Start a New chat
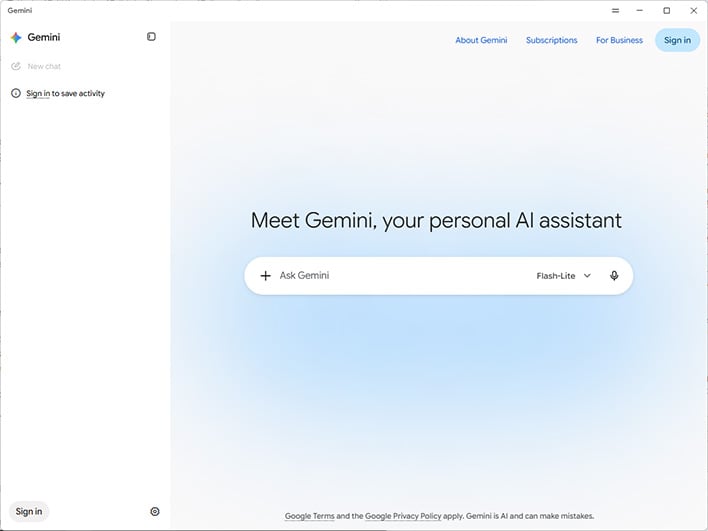The image size is (708, 531). coord(36,66)
